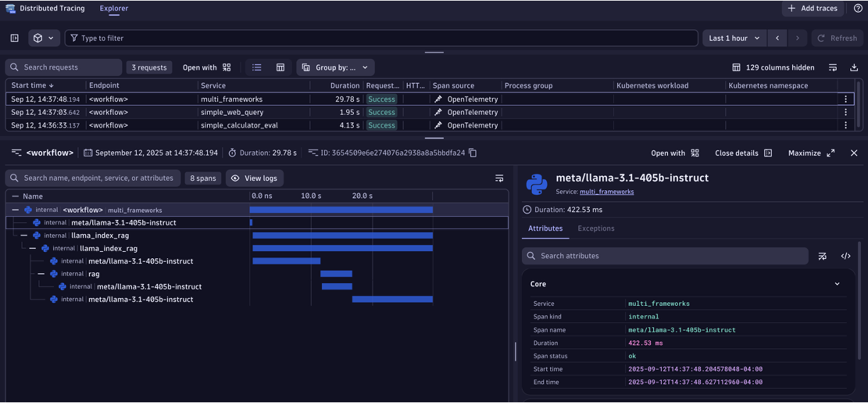The width and height of the screenshot is (868, 403).
Task: Click the Add traces button
Action: pos(812,9)
